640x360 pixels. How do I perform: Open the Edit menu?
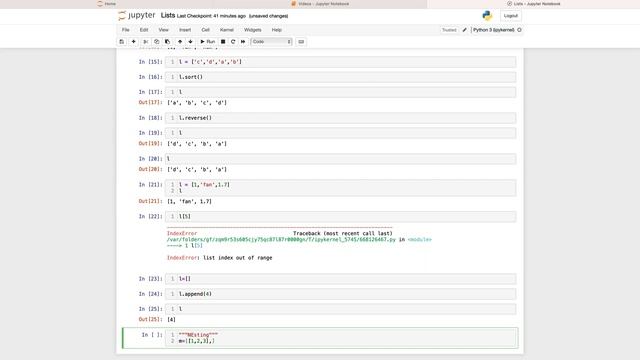(x=144, y=30)
